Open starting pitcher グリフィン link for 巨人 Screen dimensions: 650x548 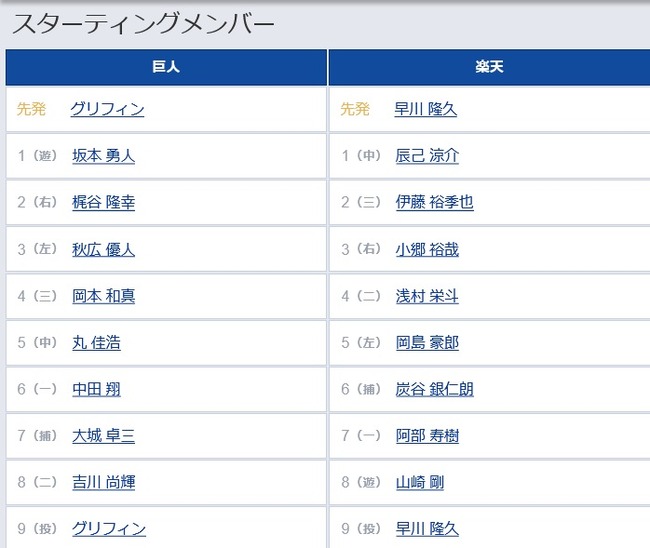click(x=107, y=109)
